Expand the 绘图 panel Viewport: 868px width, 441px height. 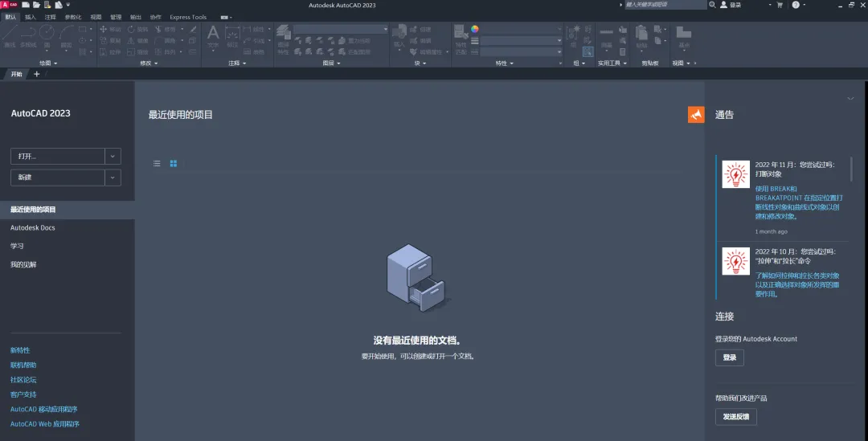tap(48, 63)
